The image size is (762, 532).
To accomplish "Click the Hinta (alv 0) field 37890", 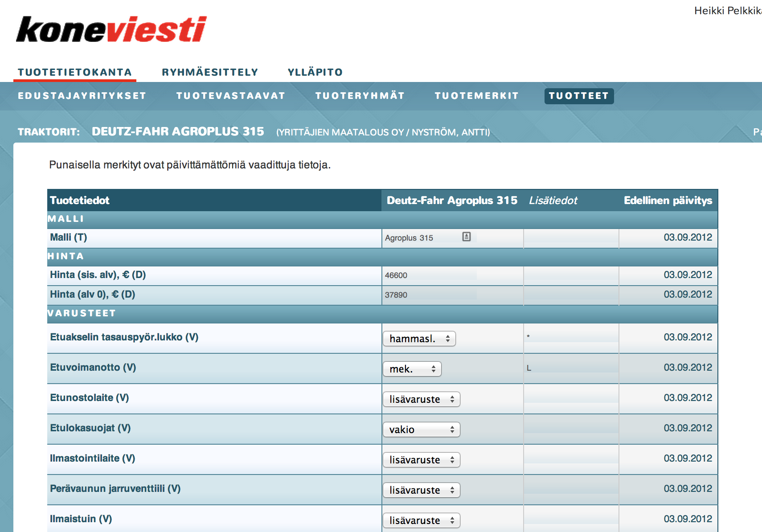I will click(430, 295).
